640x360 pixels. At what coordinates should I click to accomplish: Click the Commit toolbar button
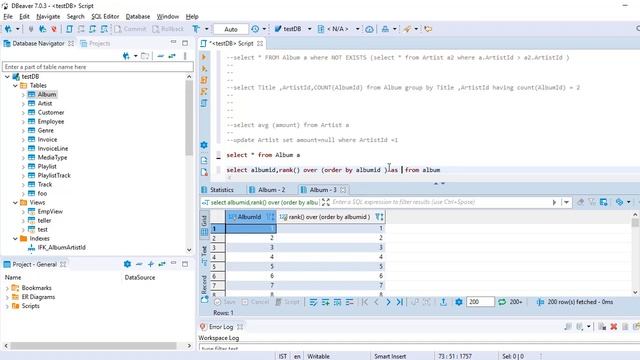pyautogui.click(x=130, y=29)
